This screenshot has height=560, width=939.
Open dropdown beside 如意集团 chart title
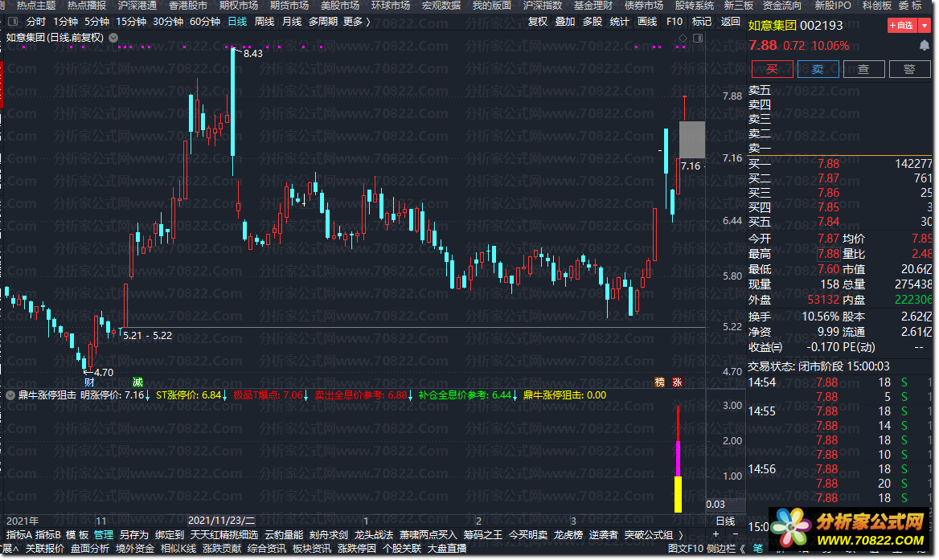(113, 37)
